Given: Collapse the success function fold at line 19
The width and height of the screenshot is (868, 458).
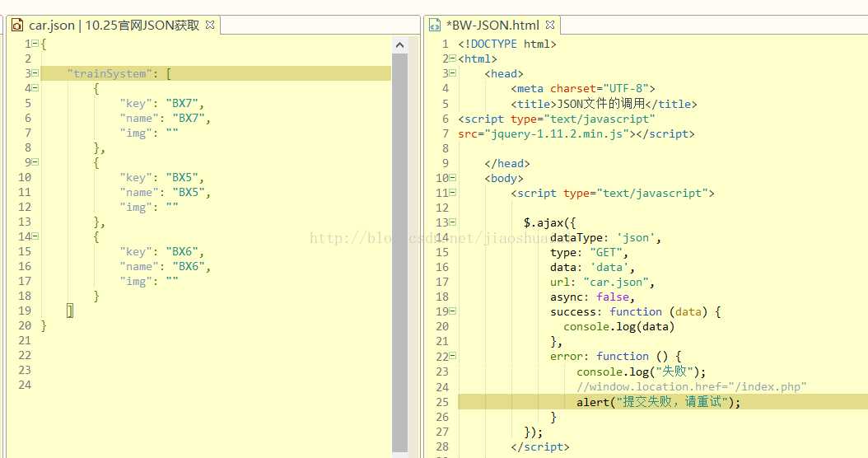Looking at the screenshot, I should pos(453,311).
